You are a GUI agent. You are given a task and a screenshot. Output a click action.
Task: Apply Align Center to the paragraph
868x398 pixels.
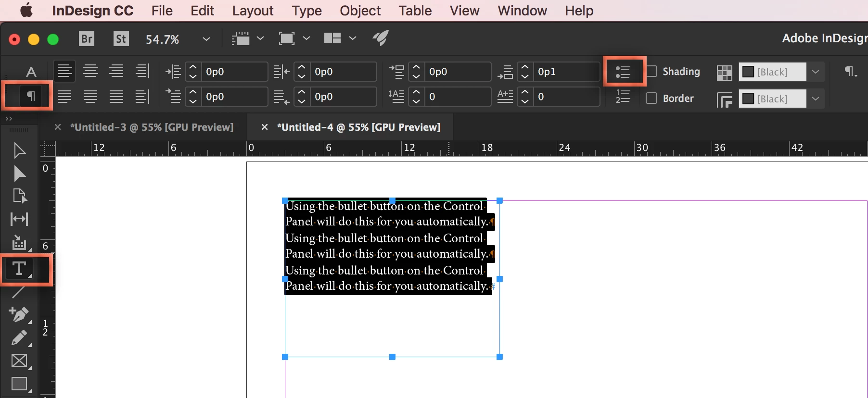[90, 71]
